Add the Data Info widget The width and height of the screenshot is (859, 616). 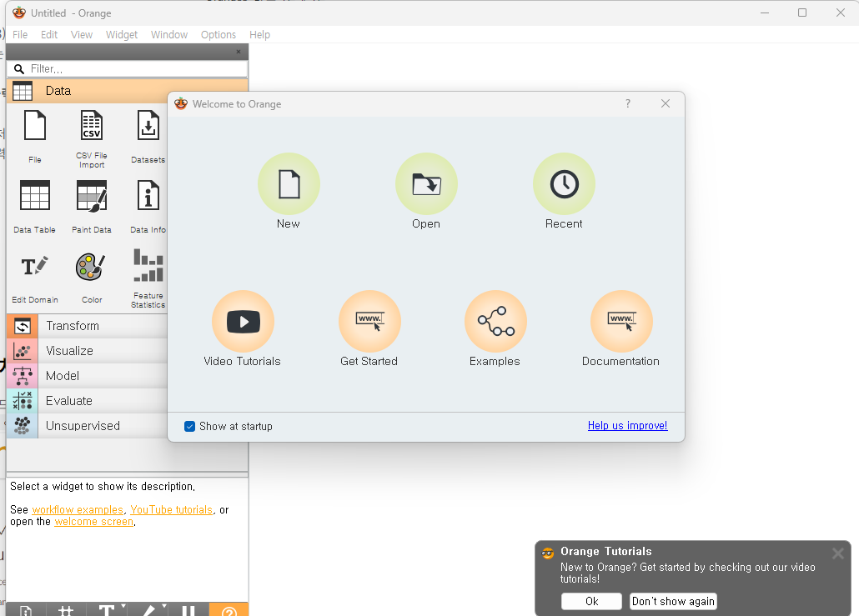[x=148, y=206]
